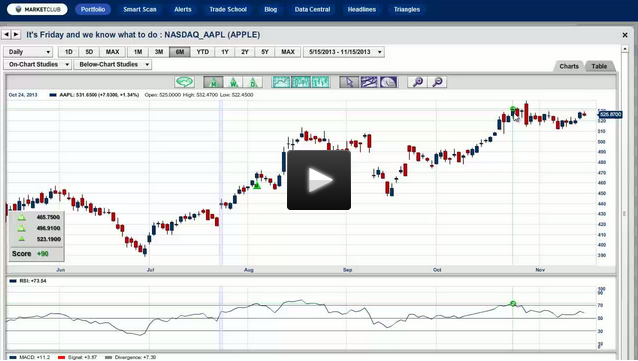
Task: Switch to the Table tab
Action: [599, 66]
